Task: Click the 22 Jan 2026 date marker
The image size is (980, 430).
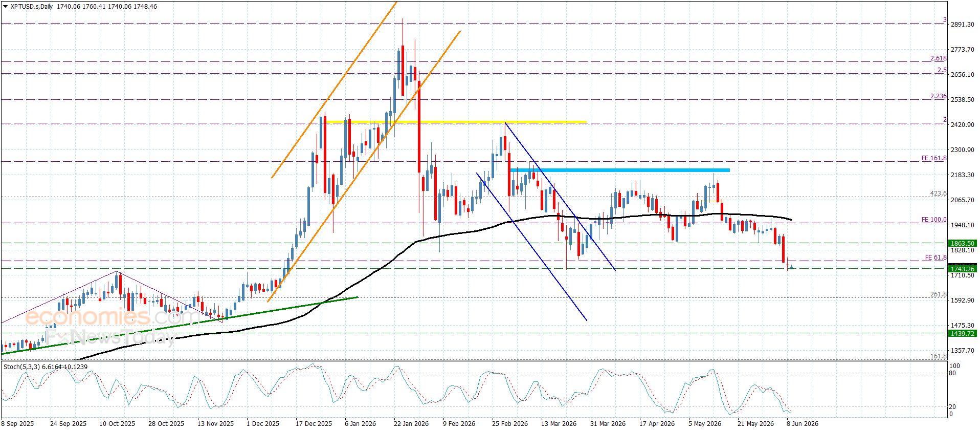Action: (x=411, y=423)
